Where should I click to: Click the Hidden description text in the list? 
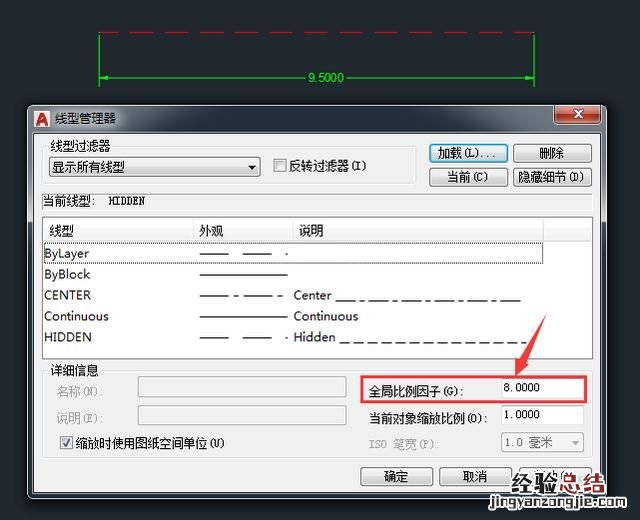coord(314,337)
